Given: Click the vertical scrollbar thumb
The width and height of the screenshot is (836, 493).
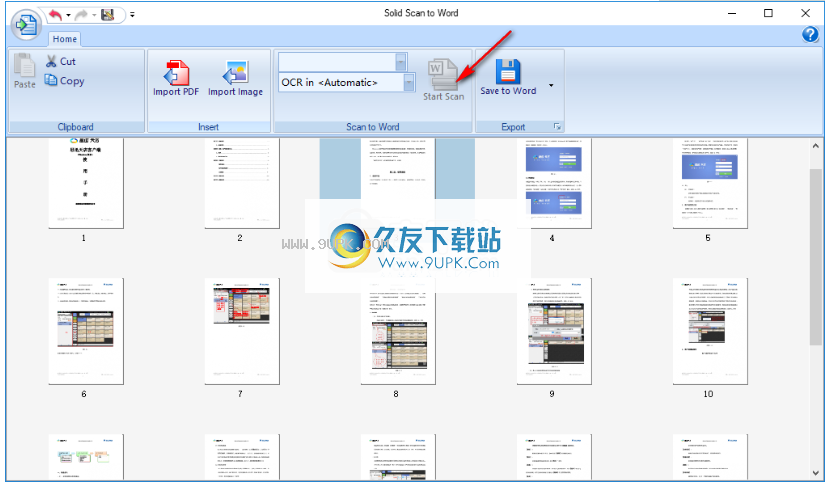Looking at the screenshot, I should pos(815,257).
